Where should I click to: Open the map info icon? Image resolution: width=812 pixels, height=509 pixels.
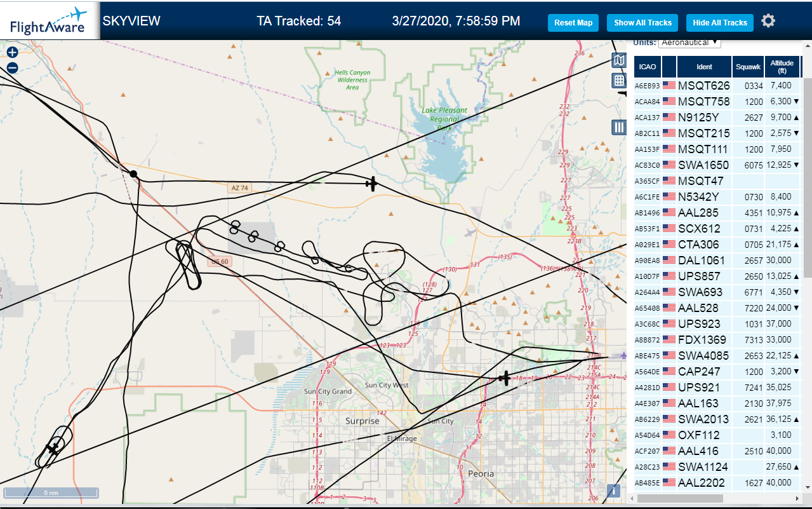tap(613, 491)
